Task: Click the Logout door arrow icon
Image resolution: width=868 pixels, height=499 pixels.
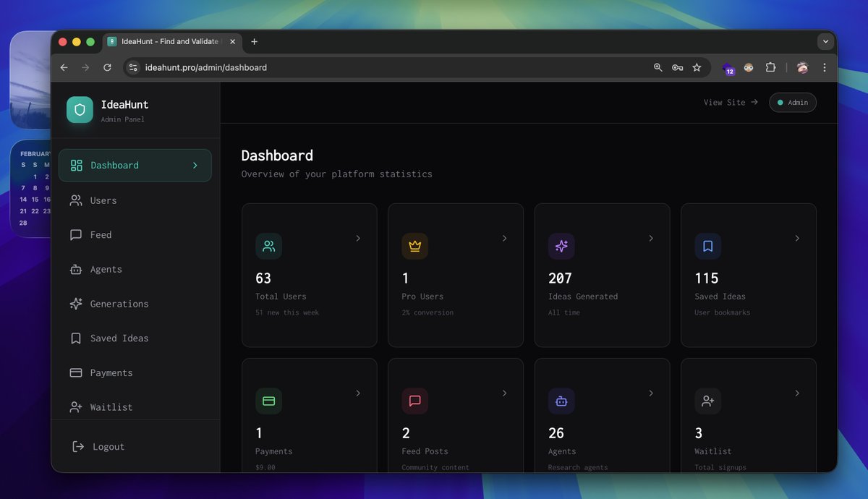Action: coord(79,447)
